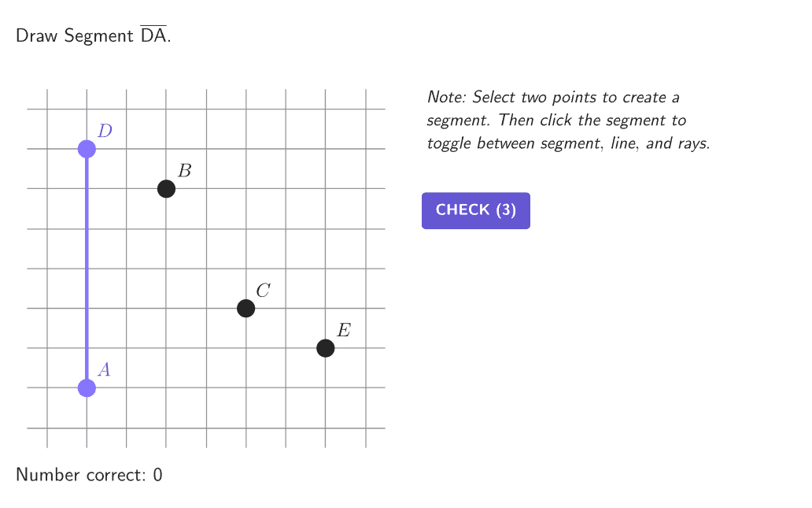812x508 pixels.
Task: Click the letter label C
Action: point(263,291)
